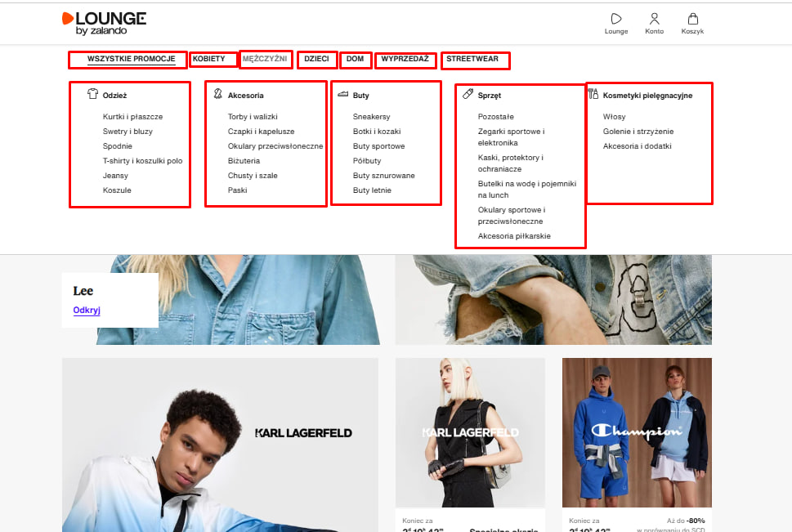Viewport: 792px width, 532px height.
Task: Click the Buty shoe icon
Action: (x=343, y=94)
